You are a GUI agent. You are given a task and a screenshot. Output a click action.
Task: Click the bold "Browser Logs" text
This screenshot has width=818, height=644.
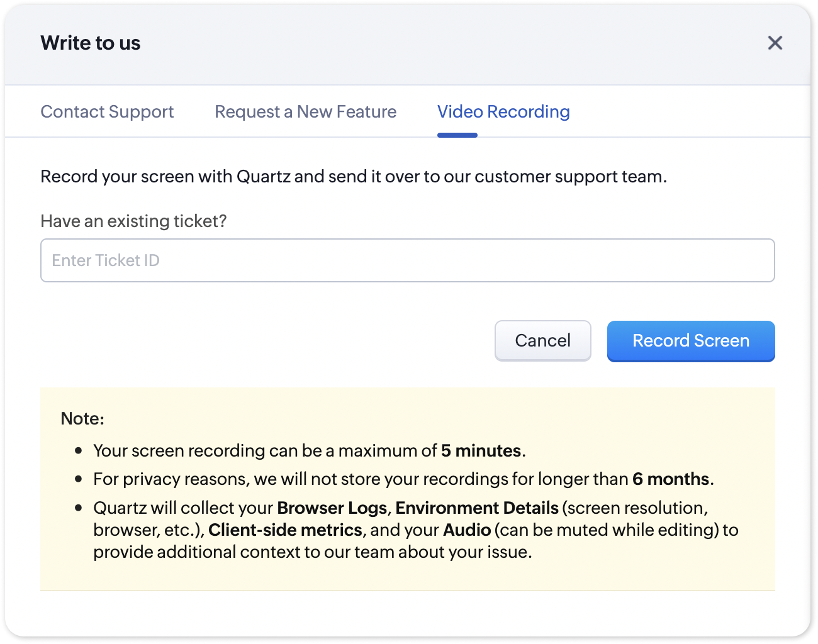[x=332, y=508]
